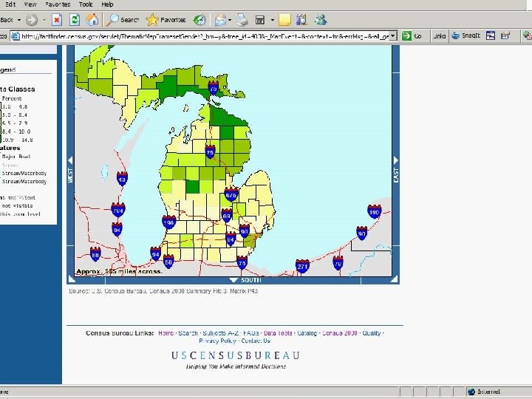
Task: Open the Data Tools footer link
Action: (x=279, y=333)
